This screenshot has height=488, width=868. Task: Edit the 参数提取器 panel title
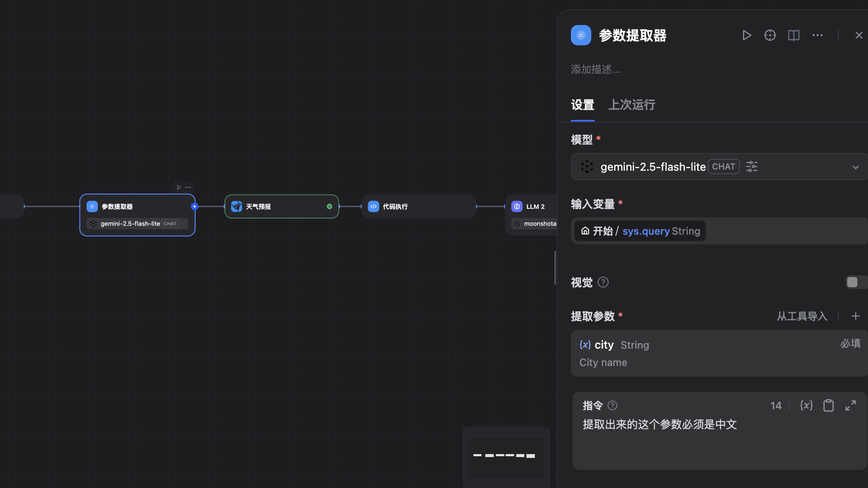point(633,35)
